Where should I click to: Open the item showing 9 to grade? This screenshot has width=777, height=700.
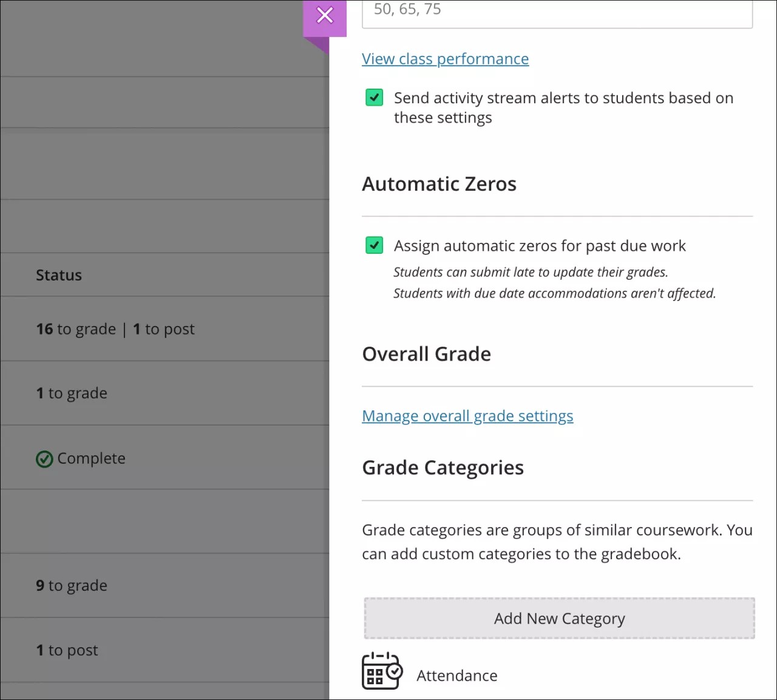[71, 585]
